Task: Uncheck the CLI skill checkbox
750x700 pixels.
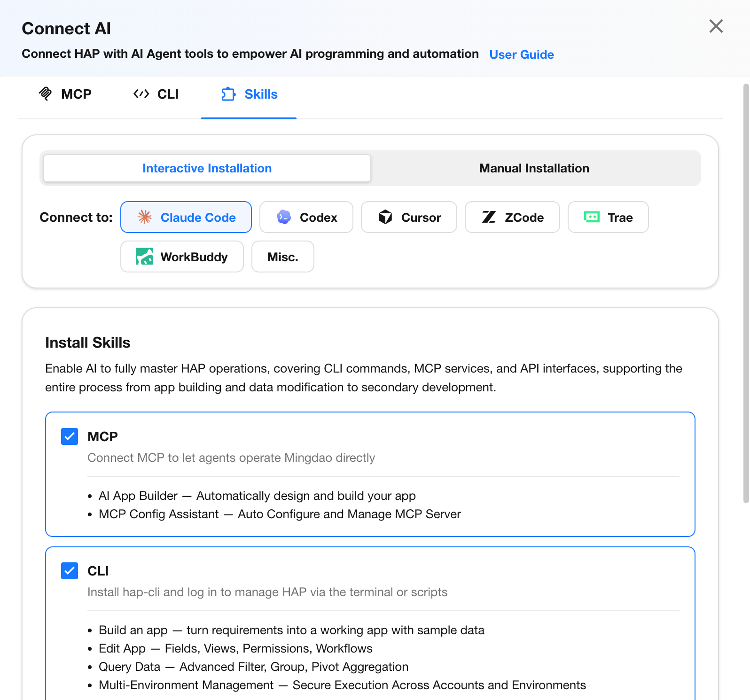Action: (x=70, y=571)
